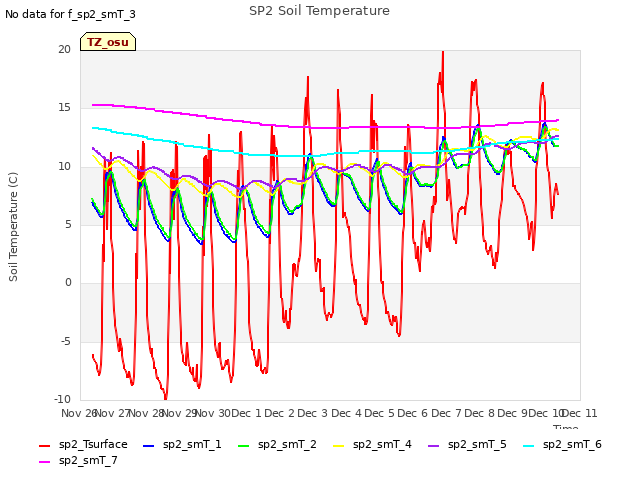Click the sp2_smT_4 legend label
This screenshot has height=480, width=640.
pos(382,444)
